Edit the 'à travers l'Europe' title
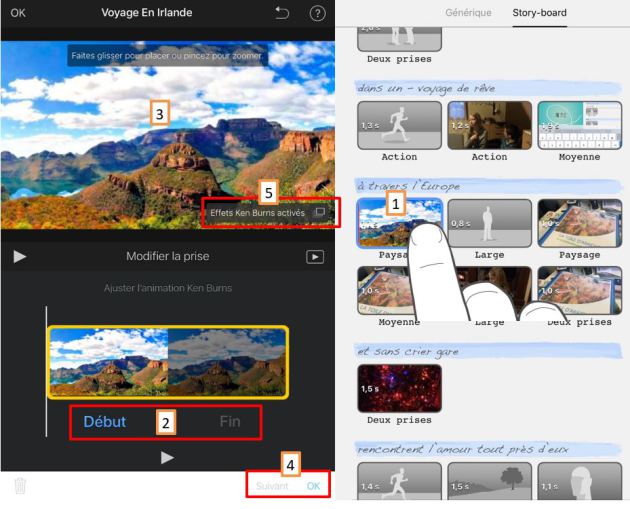The height and width of the screenshot is (509, 630). click(x=488, y=186)
